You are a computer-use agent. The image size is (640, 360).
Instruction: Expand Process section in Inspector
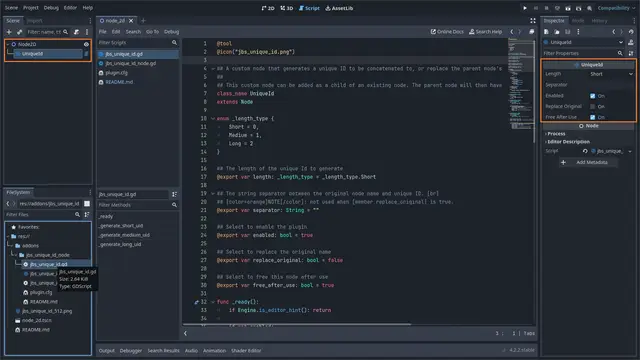coord(555,133)
